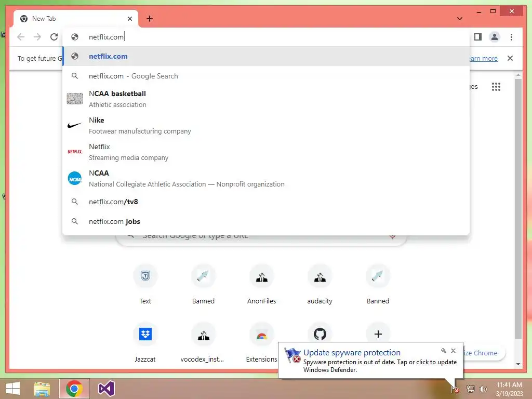Click the forward navigation arrow

(37, 37)
